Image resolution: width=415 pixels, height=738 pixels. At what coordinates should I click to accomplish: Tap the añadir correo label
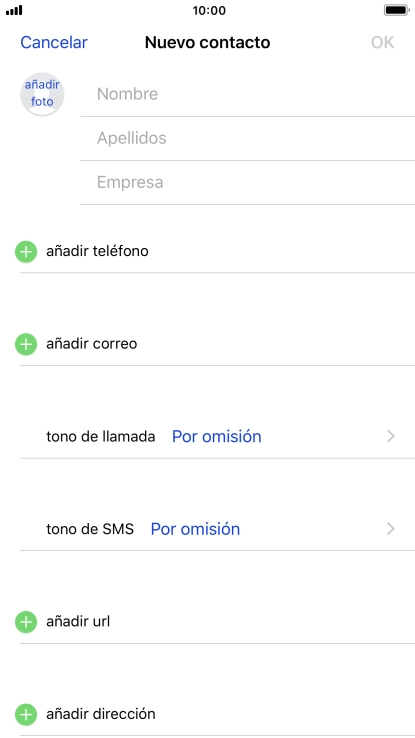click(92, 344)
